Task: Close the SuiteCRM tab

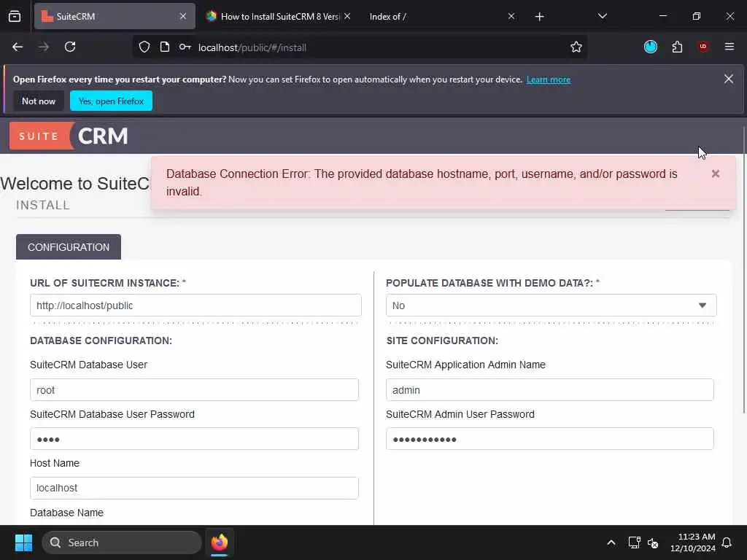Action: tap(183, 16)
